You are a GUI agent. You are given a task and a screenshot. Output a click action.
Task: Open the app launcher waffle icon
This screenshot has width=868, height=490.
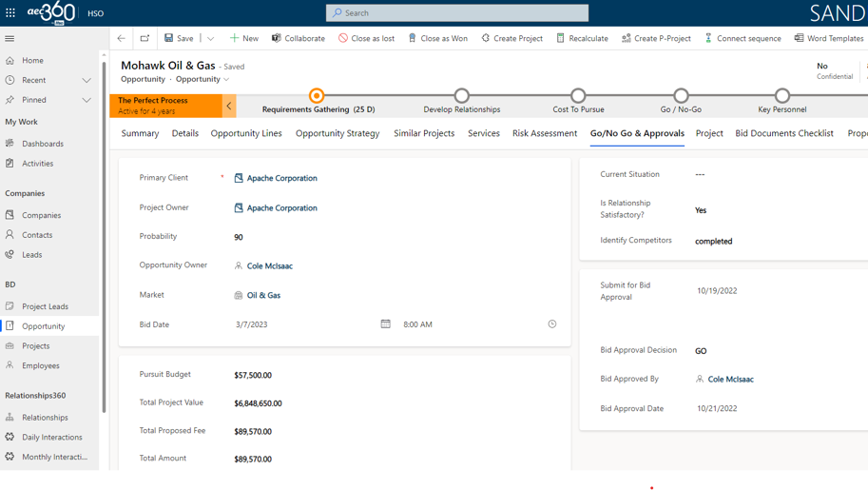(10, 12)
